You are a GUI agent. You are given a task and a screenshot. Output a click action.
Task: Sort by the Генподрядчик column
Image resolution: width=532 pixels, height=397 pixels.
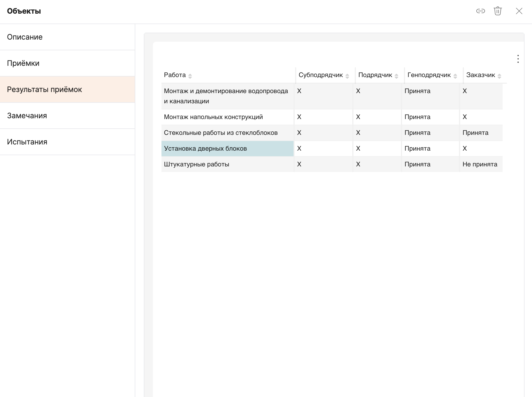[455, 76]
